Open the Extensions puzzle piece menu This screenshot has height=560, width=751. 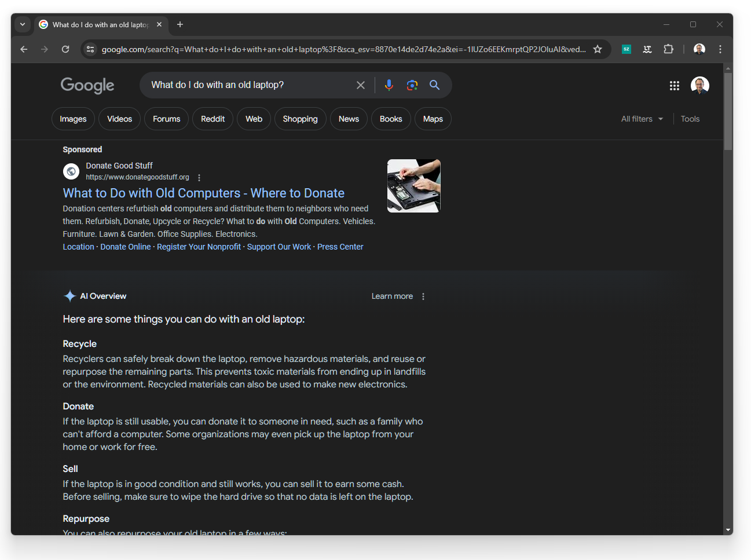[668, 49]
